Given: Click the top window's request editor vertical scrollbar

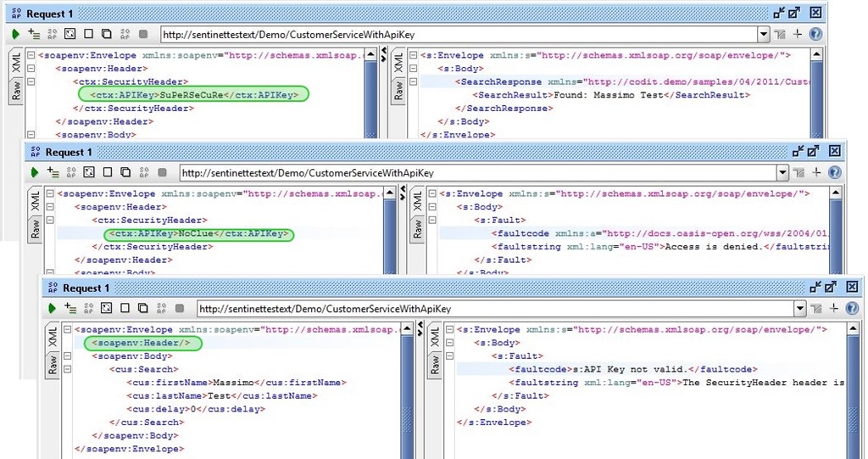Looking at the screenshot, I should click(x=369, y=93).
